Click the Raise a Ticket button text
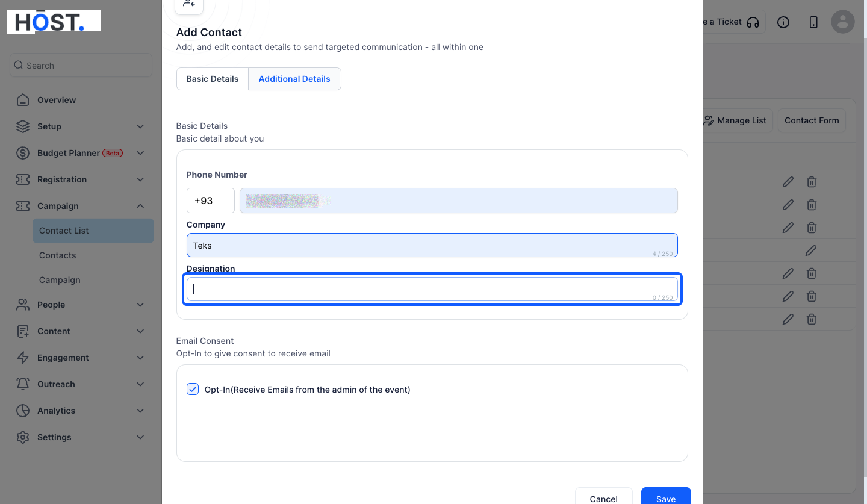Image resolution: width=867 pixels, height=504 pixels. click(722, 22)
